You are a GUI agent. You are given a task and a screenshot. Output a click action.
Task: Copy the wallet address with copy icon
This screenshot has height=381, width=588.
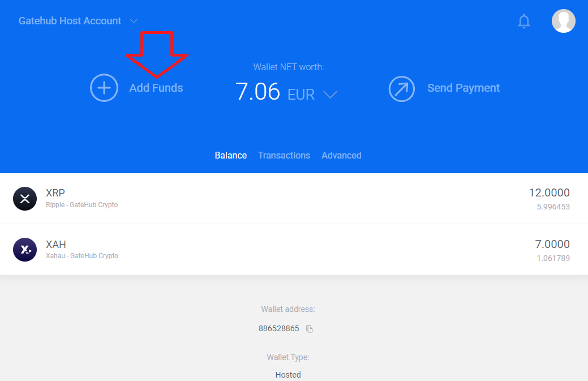pos(310,329)
